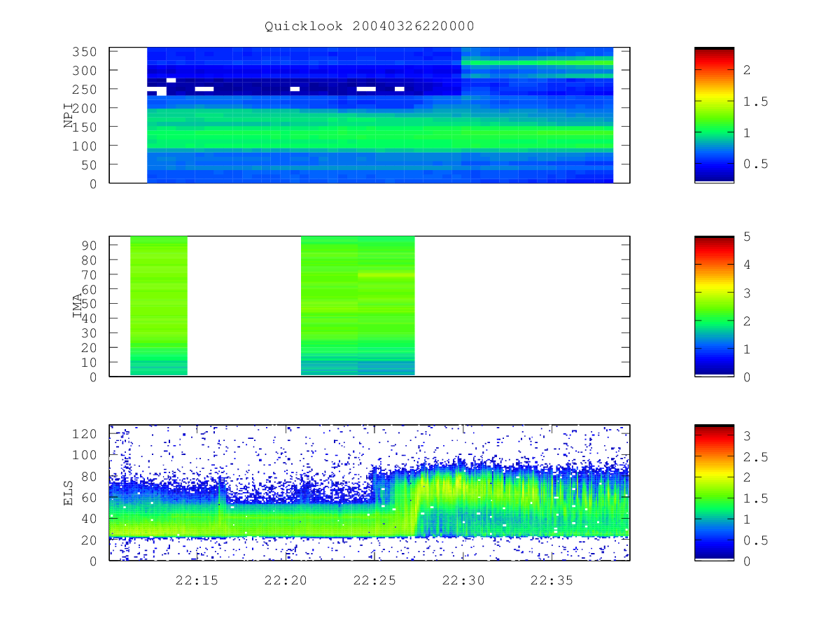Click the IMA panel color bar
This screenshot has height=630, width=840.
pos(714,307)
